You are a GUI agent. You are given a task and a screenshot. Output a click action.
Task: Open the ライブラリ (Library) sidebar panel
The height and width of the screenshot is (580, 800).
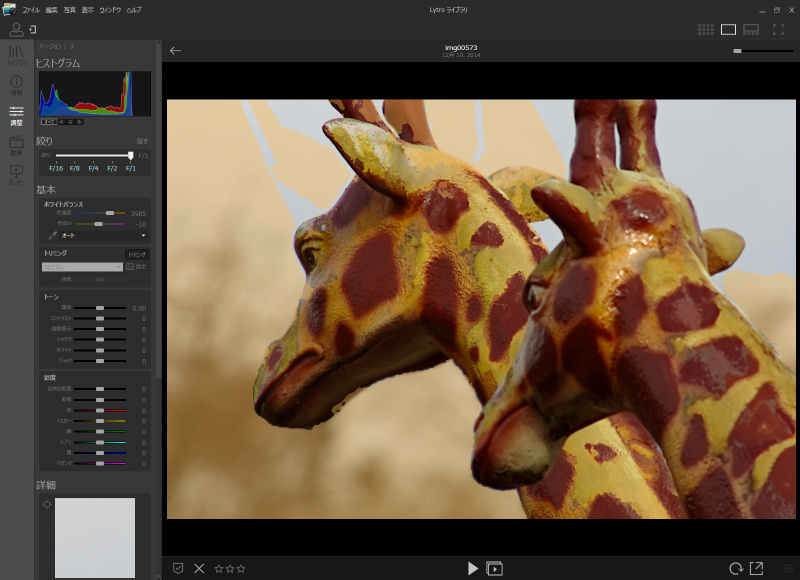[x=16, y=54]
